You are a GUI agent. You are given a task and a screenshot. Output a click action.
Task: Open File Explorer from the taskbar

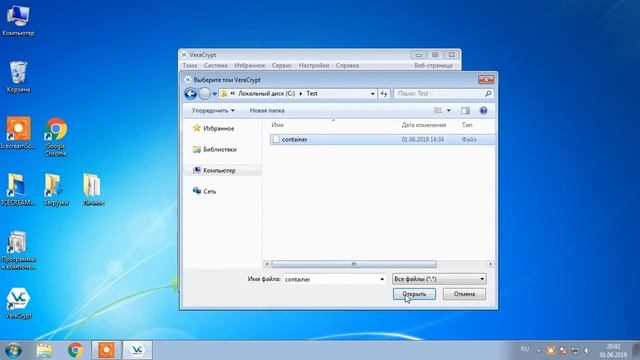tap(44, 350)
